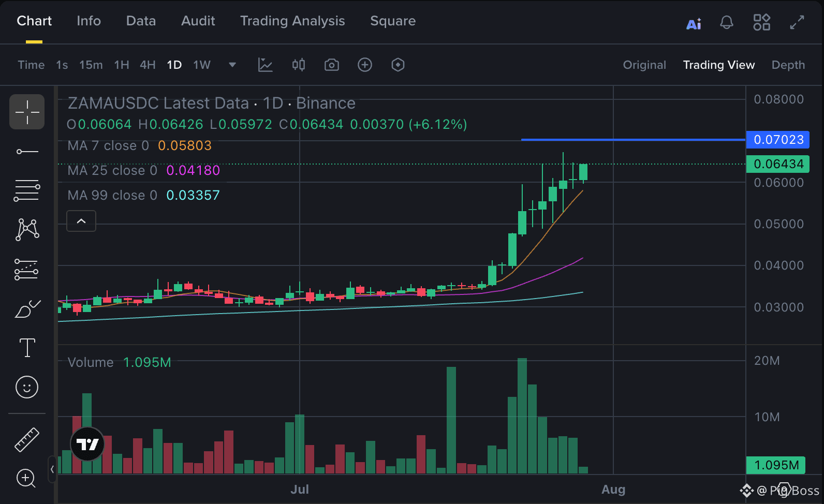Screen dimensions: 824x504
Task: Select the 1D time interval
Action: click(174, 65)
